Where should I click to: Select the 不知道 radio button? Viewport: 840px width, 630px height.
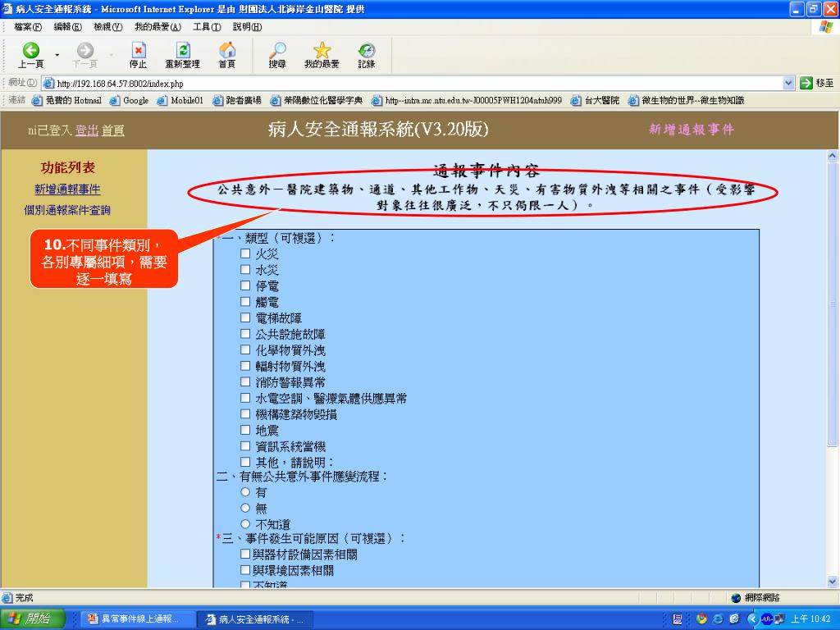click(x=245, y=524)
